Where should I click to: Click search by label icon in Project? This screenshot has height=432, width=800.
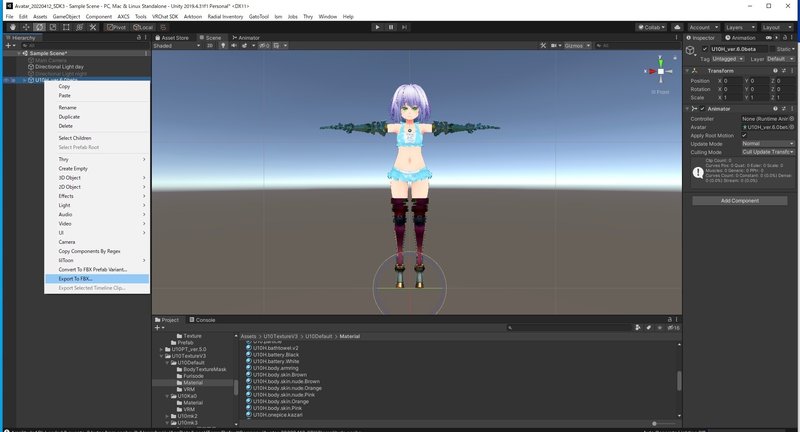(649, 327)
